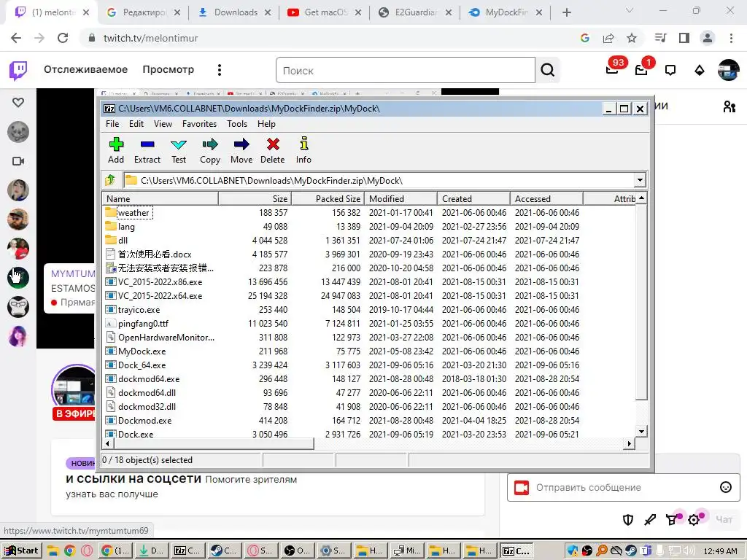Click the 7-Zip vertical scrollbar down arrow
The height and width of the screenshot is (560, 747).
642,432
